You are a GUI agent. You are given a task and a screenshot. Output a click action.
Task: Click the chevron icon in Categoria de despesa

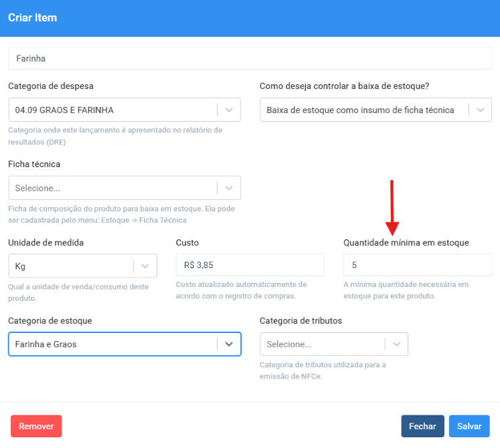point(229,110)
